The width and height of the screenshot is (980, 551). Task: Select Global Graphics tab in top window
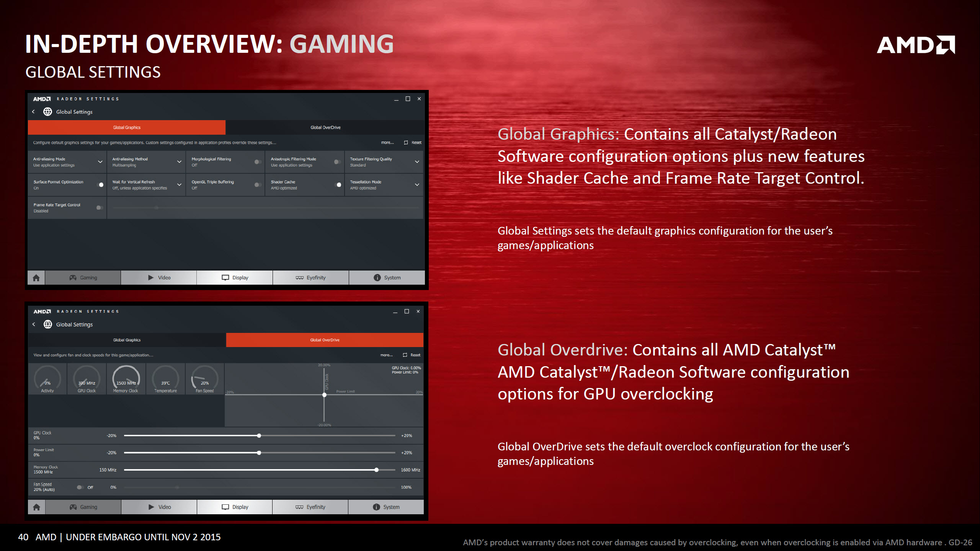127,127
